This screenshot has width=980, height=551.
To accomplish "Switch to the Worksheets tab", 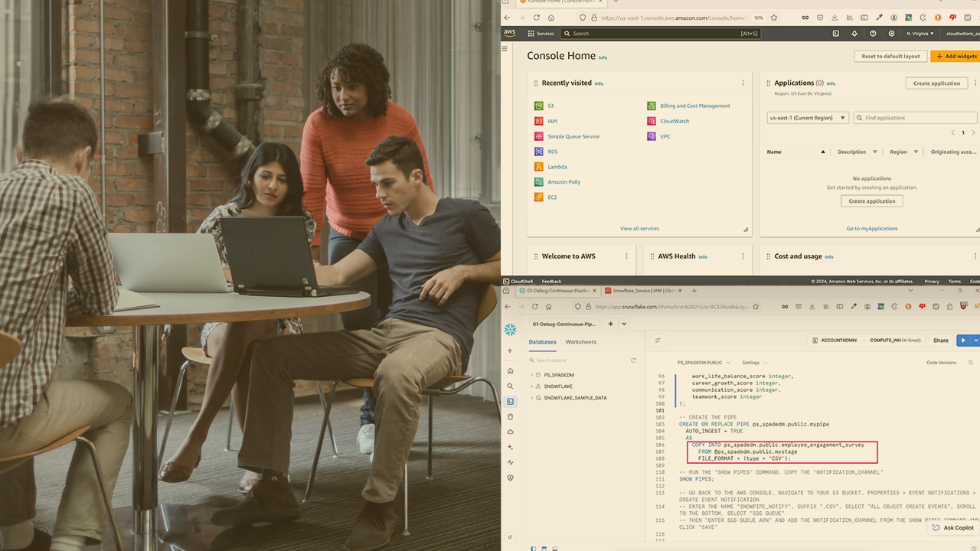I will (580, 342).
